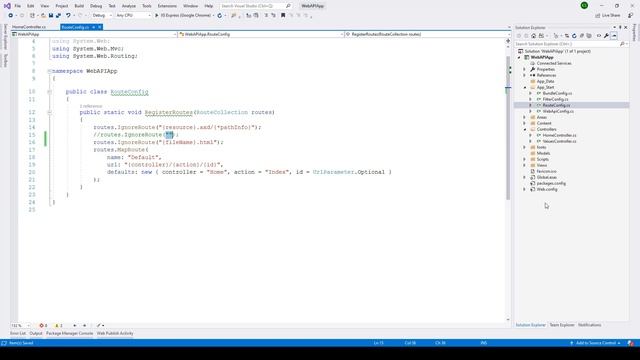The width and height of the screenshot is (640, 360).
Task: Click Live Share button
Action: pyautogui.click(x=607, y=15)
